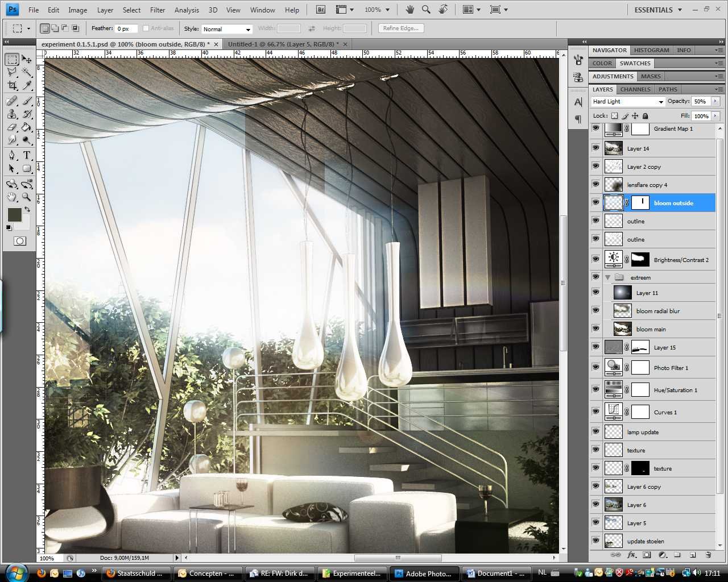Image resolution: width=728 pixels, height=582 pixels.
Task: Hide the Curves 1 adjustment layer
Action: [595, 411]
